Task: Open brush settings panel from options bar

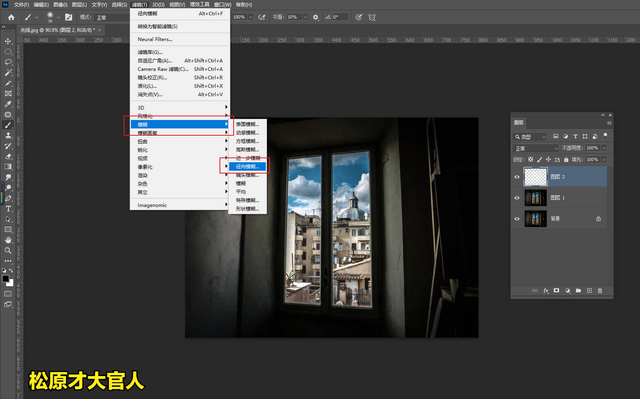Action: [69, 17]
